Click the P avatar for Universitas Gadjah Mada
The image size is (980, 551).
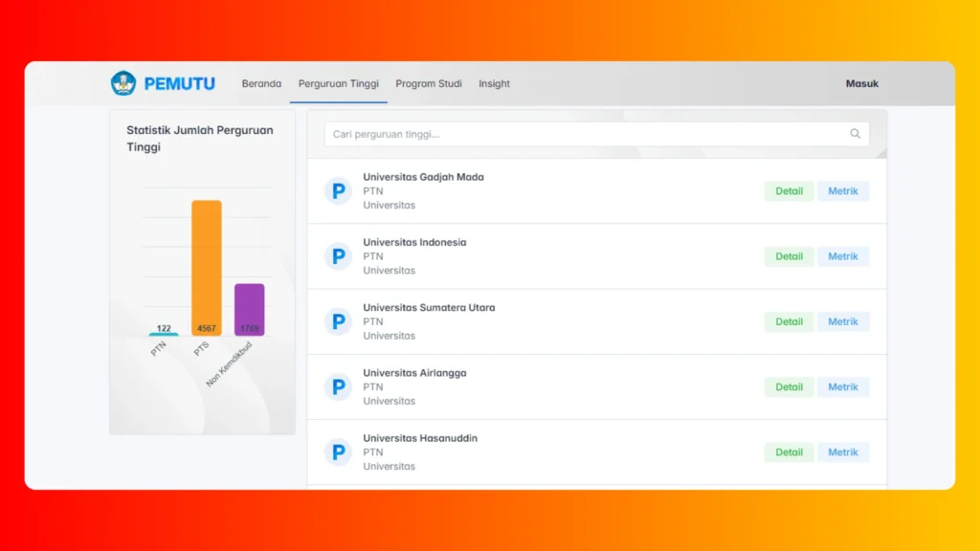[338, 191]
